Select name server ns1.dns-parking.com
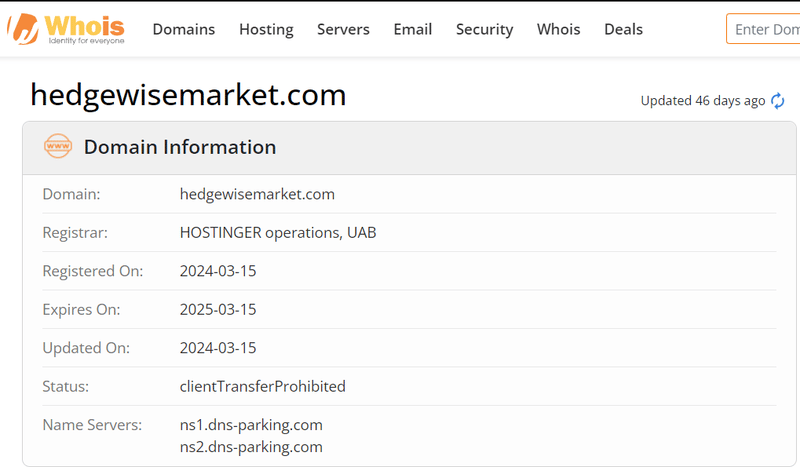Screen dimensions: 800x467 click(x=251, y=425)
